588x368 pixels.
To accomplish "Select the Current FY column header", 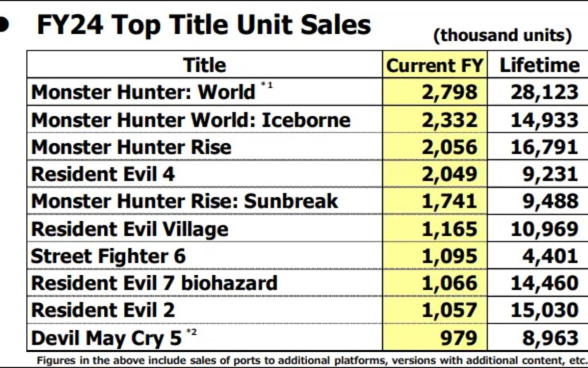I will [435, 65].
